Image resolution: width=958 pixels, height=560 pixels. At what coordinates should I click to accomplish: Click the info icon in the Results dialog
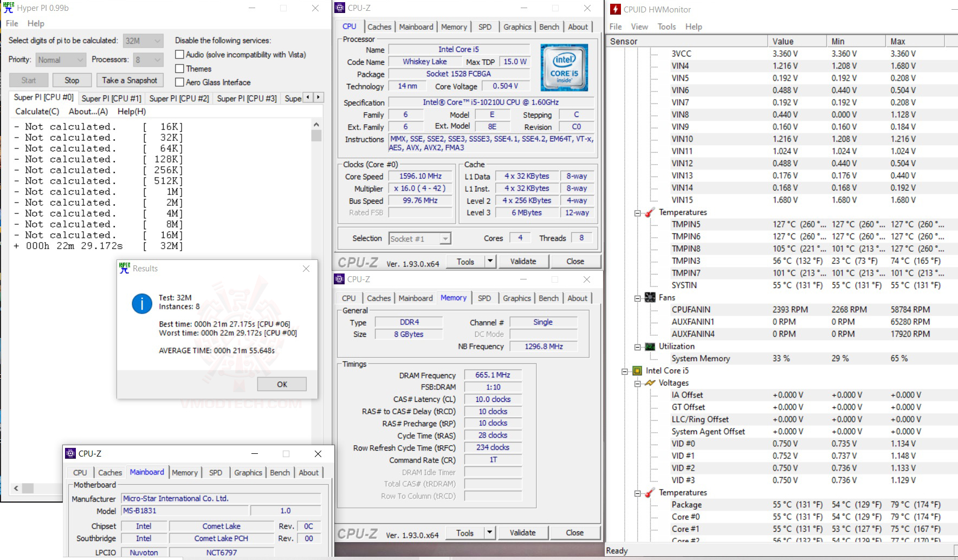[141, 304]
